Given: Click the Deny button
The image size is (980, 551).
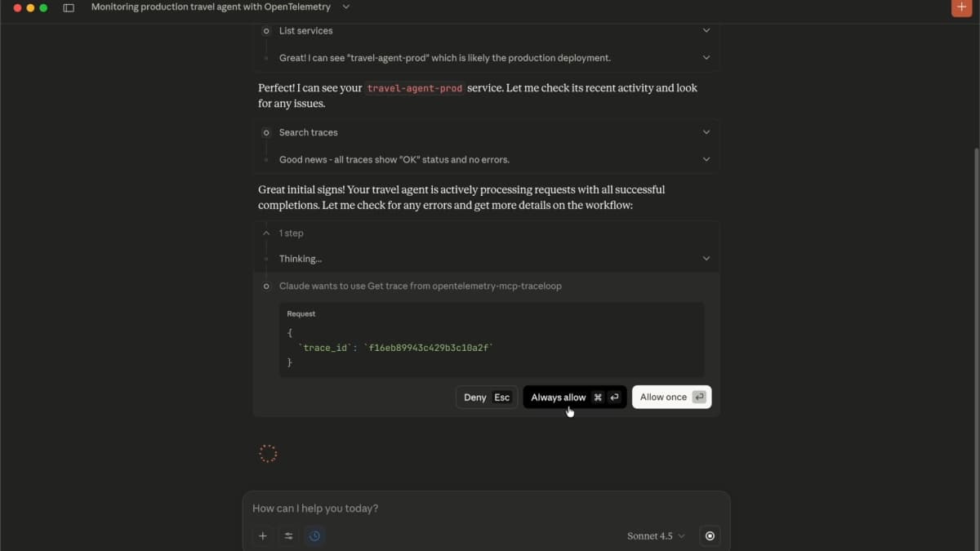Looking at the screenshot, I should click(x=486, y=397).
